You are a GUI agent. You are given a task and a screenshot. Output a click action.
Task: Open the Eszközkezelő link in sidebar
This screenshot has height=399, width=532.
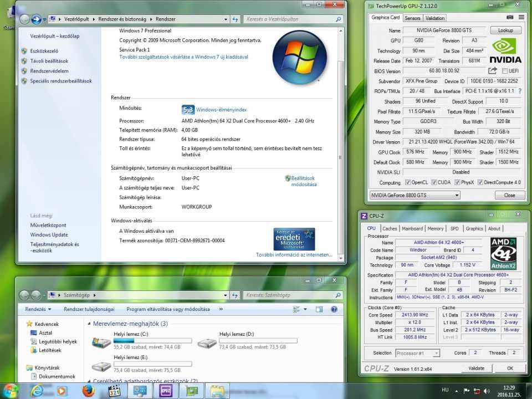click(x=45, y=51)
